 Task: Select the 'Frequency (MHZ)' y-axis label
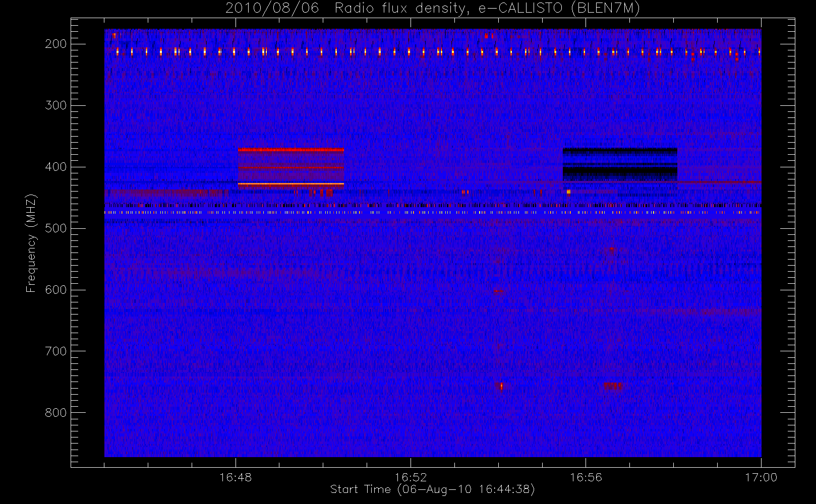[x=31, y=243]
